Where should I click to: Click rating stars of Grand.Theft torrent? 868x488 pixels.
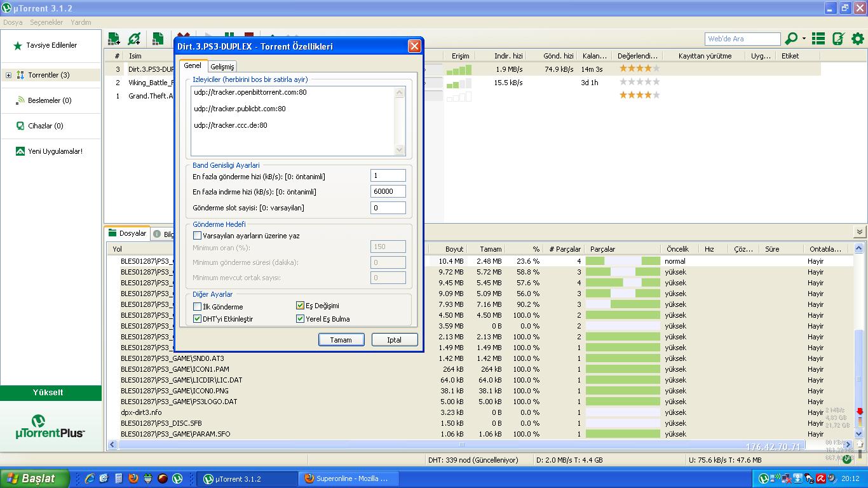639,95
